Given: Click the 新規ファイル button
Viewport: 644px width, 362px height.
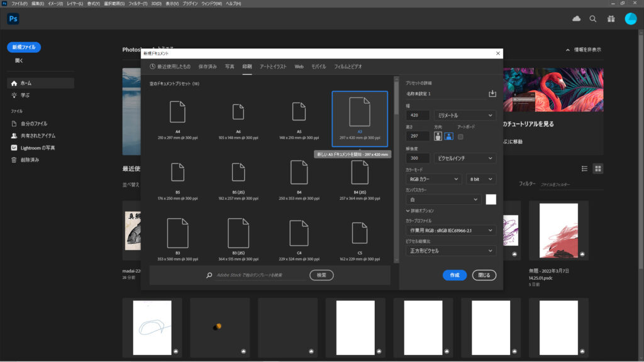Looking at the screenshot, I should pos(24,47).
